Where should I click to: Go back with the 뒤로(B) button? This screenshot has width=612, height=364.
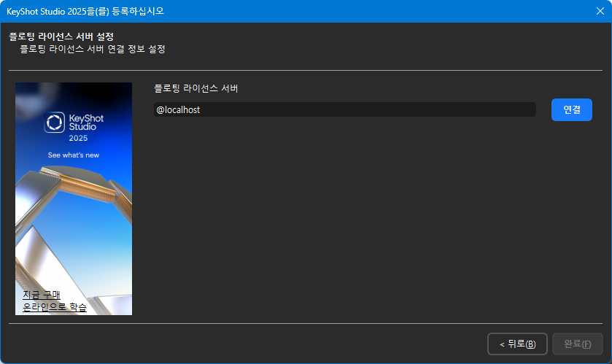click(517, 344)
